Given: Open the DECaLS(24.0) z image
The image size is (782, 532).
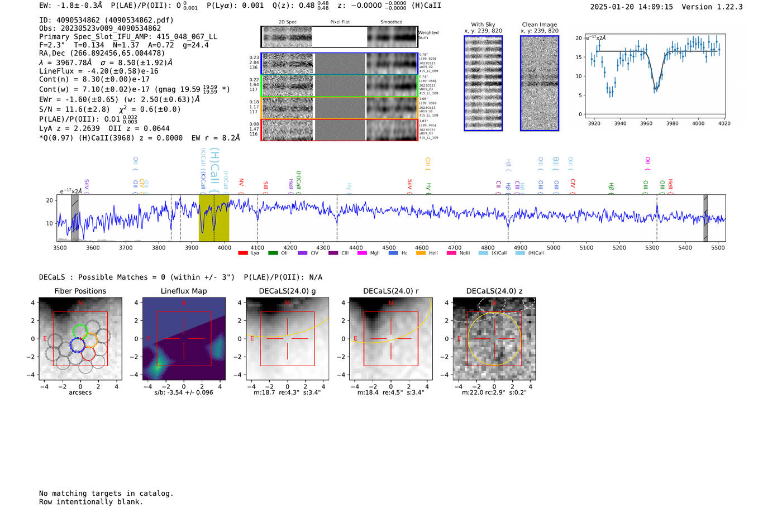Looking at the screenshot, I should (494, 339).
